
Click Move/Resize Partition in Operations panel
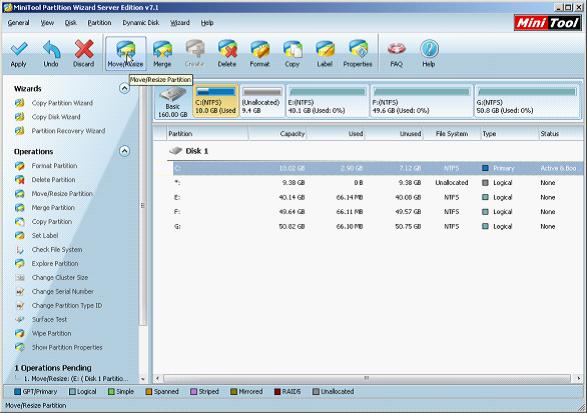point(62,194)
